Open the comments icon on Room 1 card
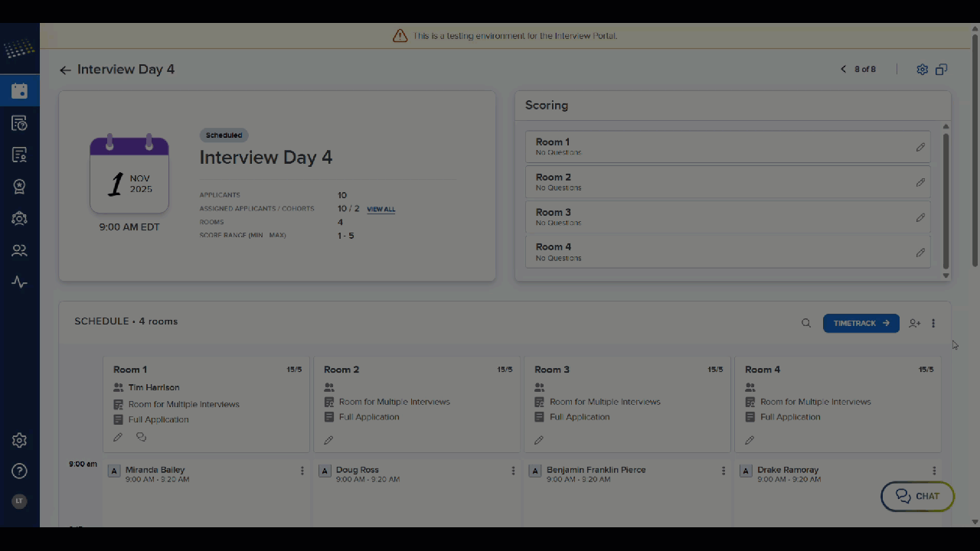This screenshot has height=551, width=980. point(141,436)
